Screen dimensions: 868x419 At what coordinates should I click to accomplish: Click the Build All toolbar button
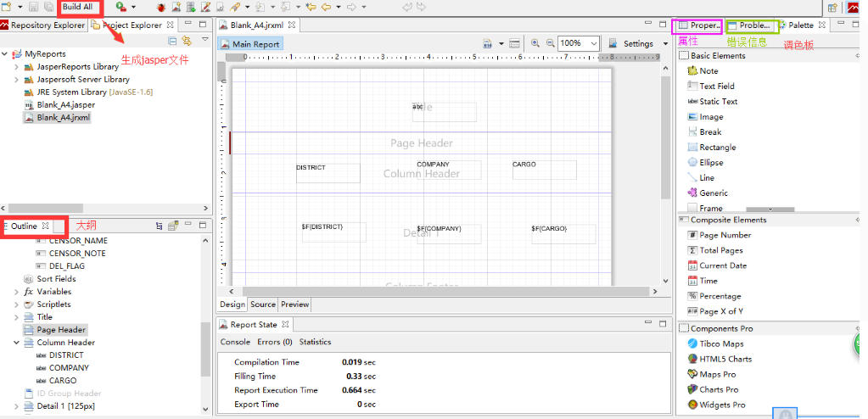point(77,7)
